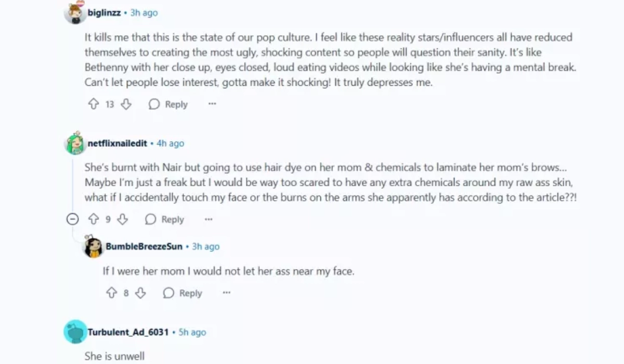Viewport: 624px width, 364px height.
Task: Open more options on BumbleBreezeSun's reply
Action: coord(226,293)
